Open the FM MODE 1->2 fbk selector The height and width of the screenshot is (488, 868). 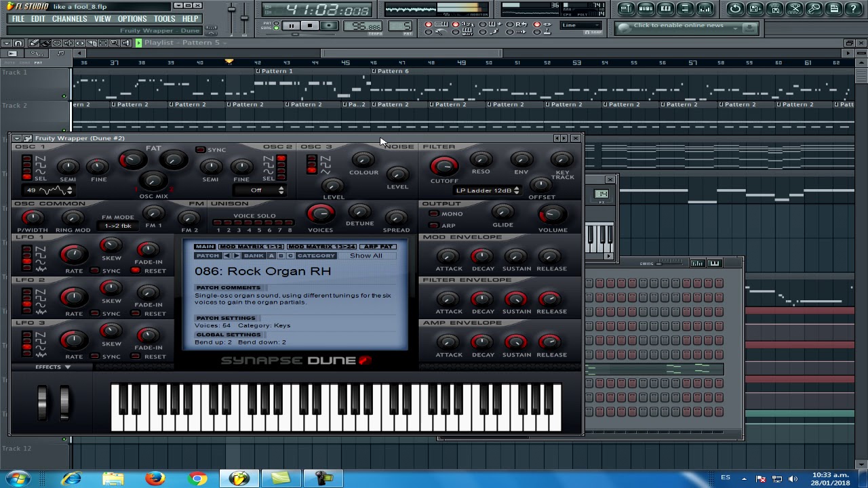click(117, 226)
